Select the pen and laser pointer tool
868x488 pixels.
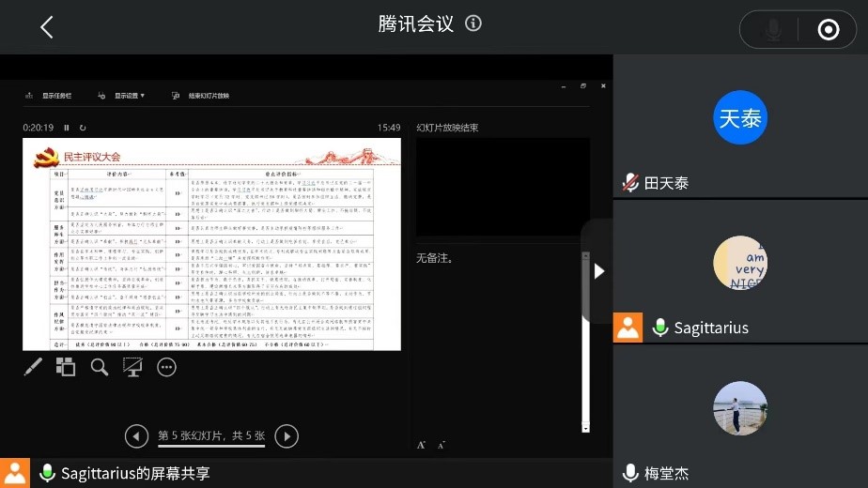click(x=33, y=367)
